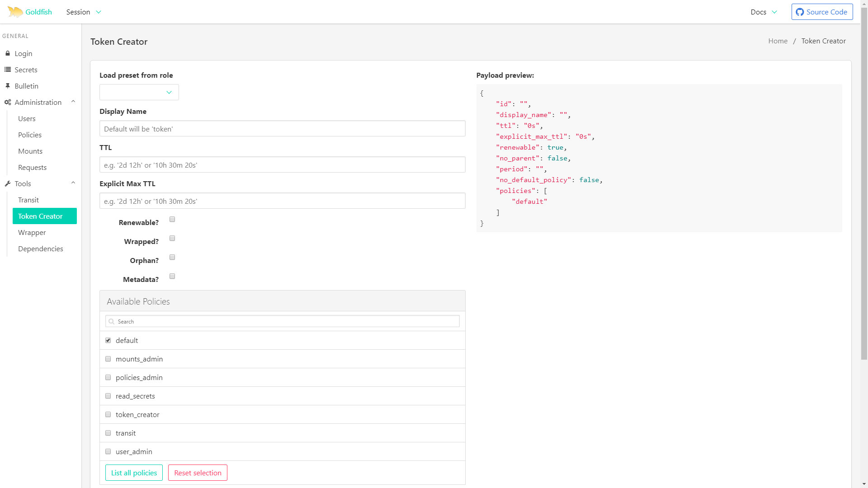This screenshot has width=868, height=488.
Task: Focus the Display Name input field
Action: pos(282,129)
